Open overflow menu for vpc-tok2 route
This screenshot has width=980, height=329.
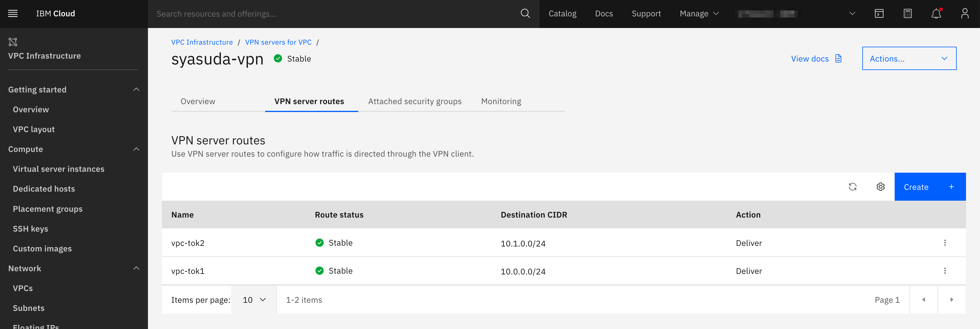click(945, 243)
